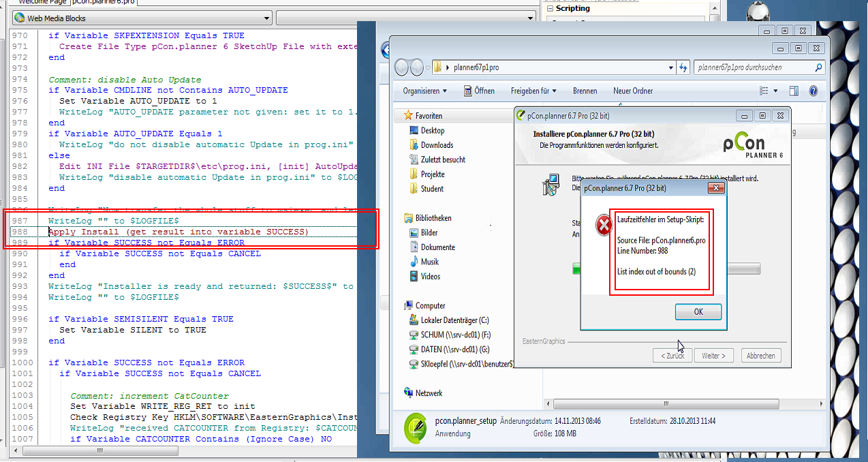Click code line "Set Variable WRITE_REG_RET to init"

click(163, 406)
